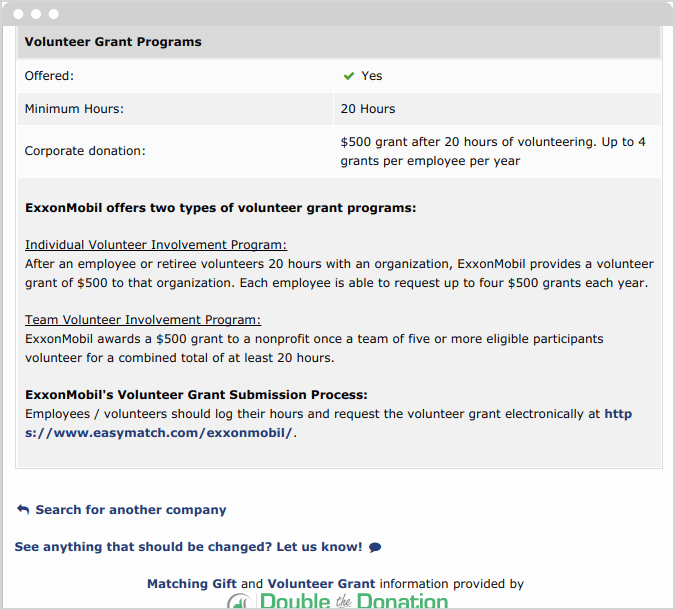Click the 20 Hours value

tap(368, 109)
